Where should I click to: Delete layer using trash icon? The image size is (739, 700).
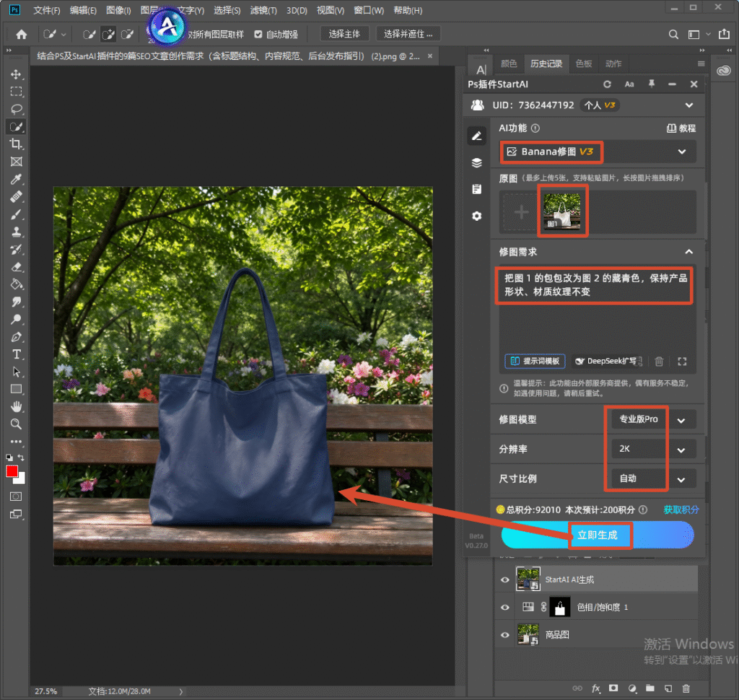(686, 688)
